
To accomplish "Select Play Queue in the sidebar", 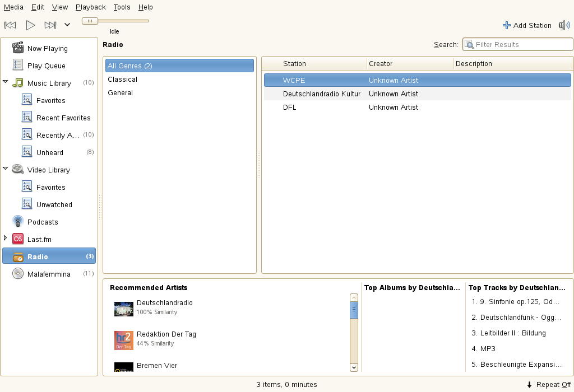I will 46,66.
